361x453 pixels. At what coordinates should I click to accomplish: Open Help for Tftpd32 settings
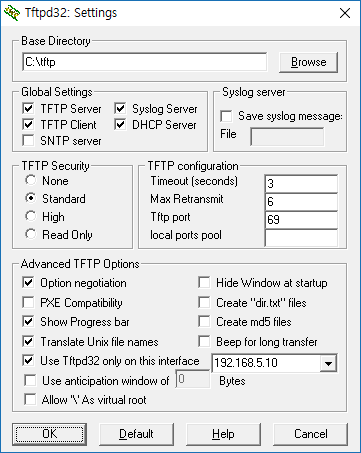(x=223, y=434)
